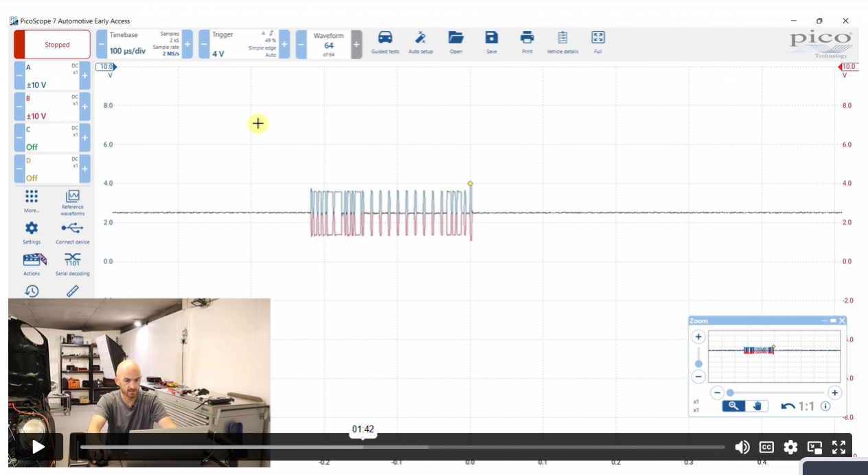
Task: Save the captured waveform
Action: [492, 43]
